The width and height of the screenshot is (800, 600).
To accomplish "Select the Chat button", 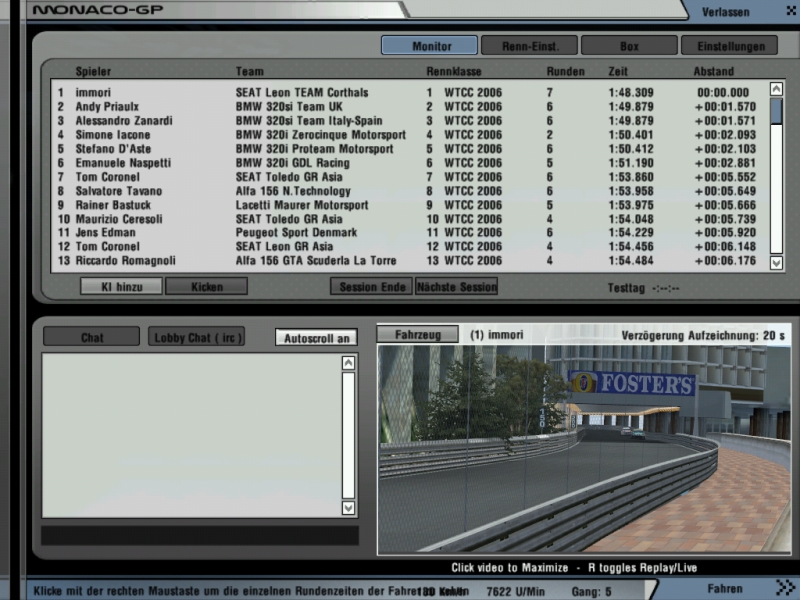I will (x=91, y=338).
